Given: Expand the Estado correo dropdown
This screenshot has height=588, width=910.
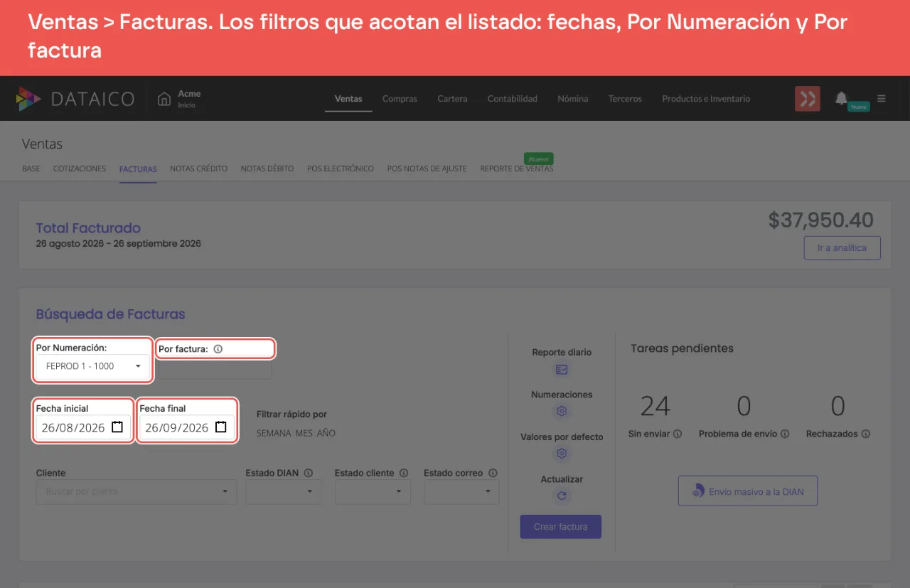Looking at the screenshot, I should (x=461, y=491).
